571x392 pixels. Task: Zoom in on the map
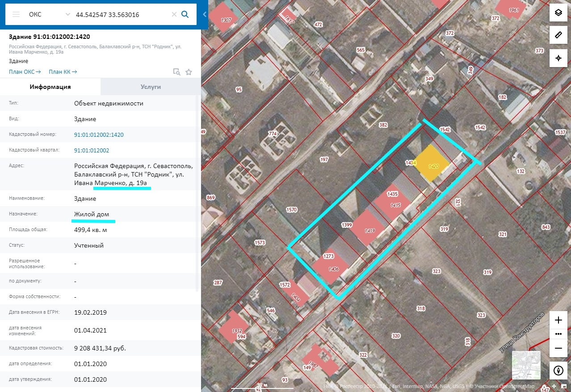558,320
